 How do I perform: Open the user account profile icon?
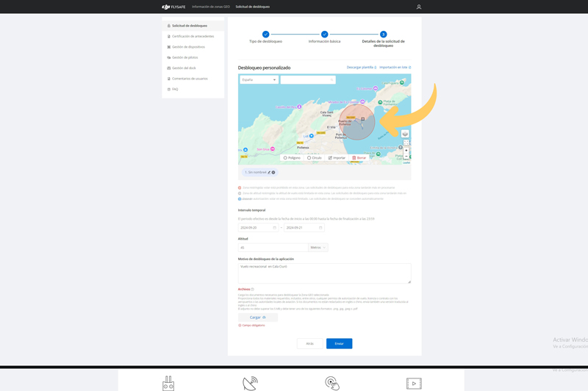(419, 7)
